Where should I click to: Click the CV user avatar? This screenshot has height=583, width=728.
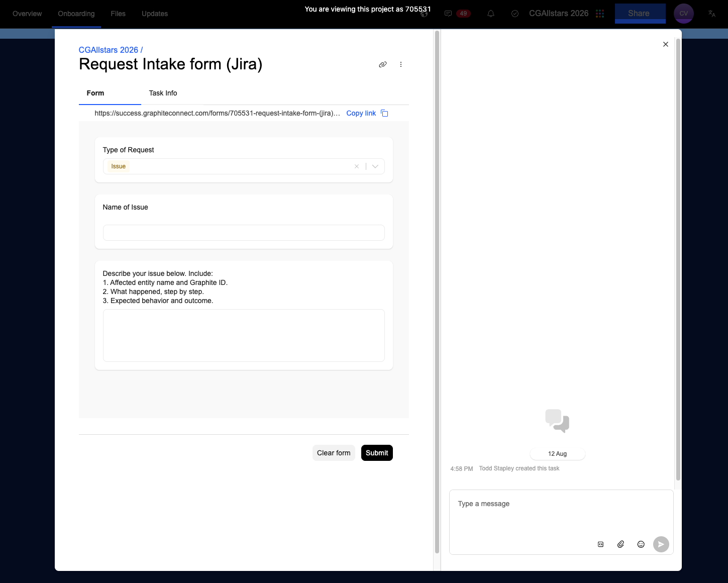[684, 14]
